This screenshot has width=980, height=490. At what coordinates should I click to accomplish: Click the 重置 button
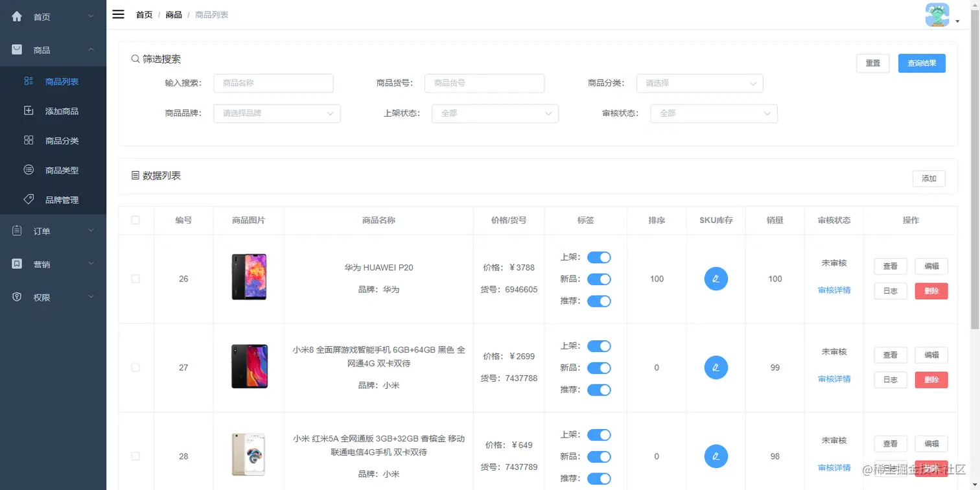[872, 63]
